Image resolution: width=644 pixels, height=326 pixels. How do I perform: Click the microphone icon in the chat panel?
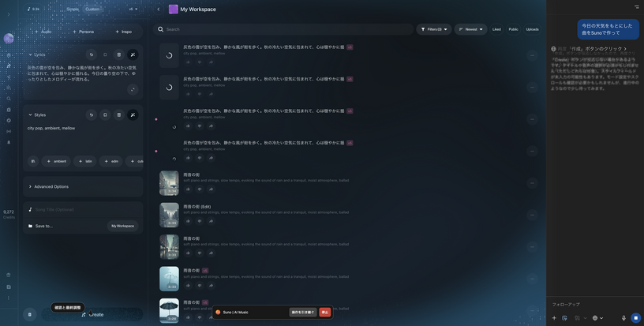[x=623, y=317]
